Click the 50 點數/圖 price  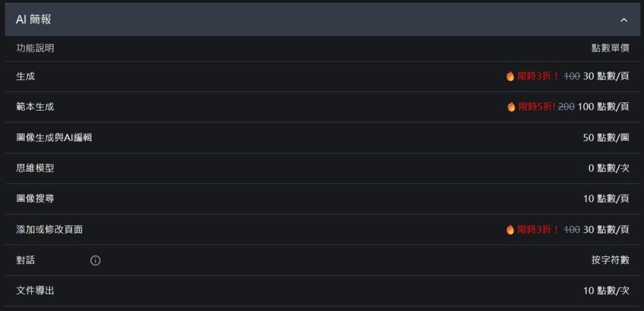click(606, 137)
